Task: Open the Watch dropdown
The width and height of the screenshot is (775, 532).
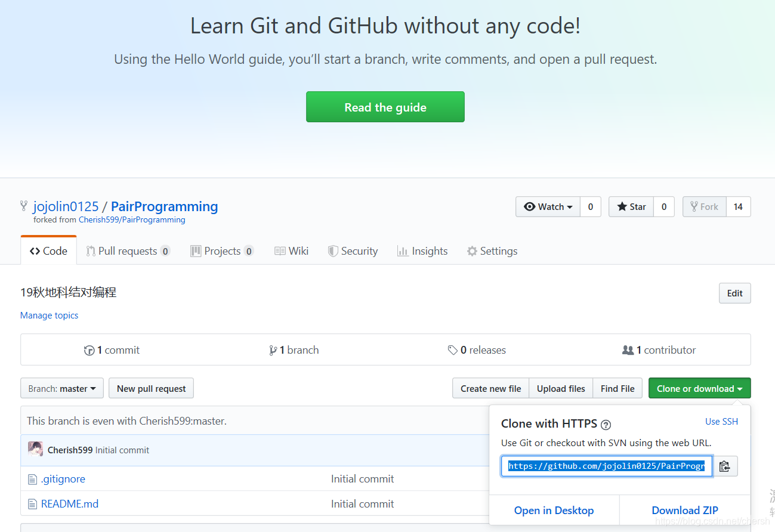Action: point(548,206)
